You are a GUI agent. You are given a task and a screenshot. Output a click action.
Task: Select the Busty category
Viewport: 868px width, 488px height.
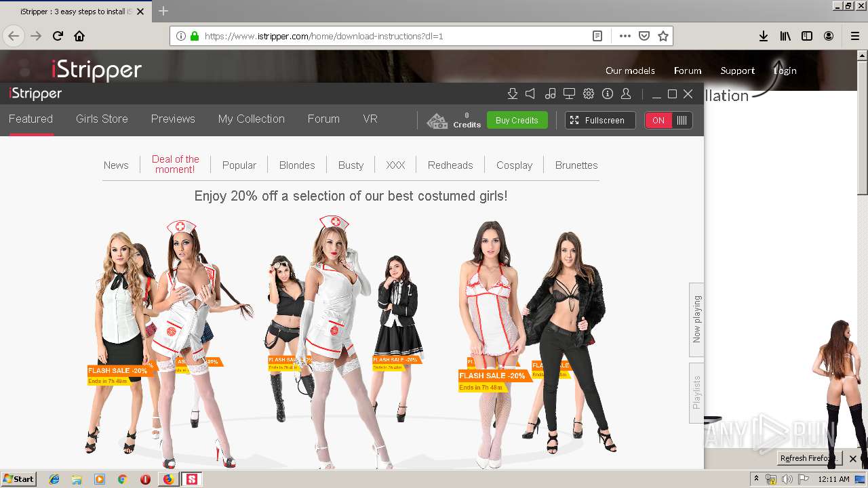[351, 165]
